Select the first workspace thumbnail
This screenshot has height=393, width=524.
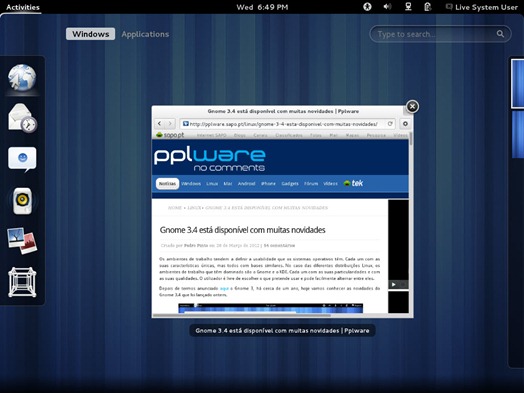[517, 84]
